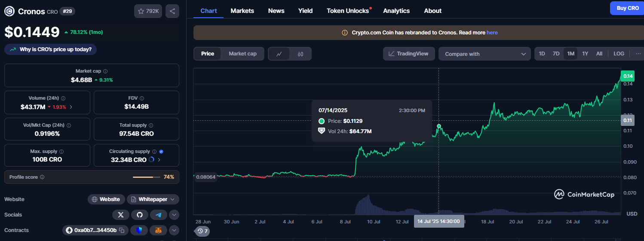Switch to candlestick chart view
This screenshot has width=644, height=241.
[301, 54]
